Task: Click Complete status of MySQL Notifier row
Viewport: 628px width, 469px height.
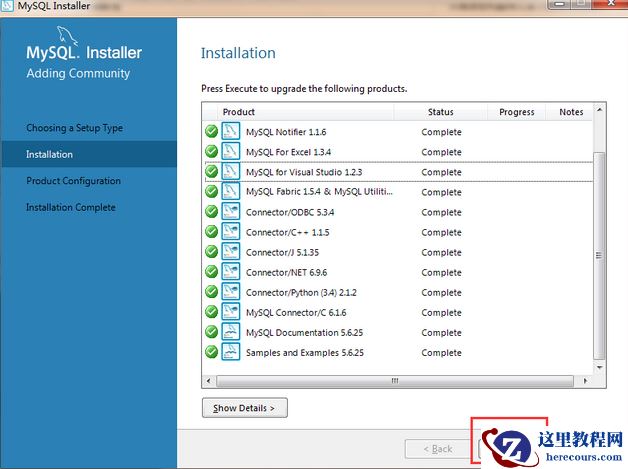Action: tap(441, 132)
